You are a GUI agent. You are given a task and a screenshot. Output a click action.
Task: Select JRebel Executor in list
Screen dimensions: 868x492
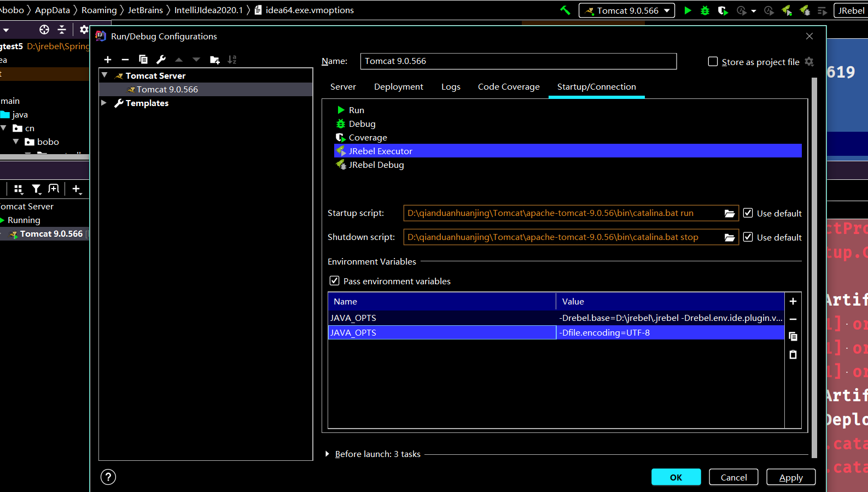tap(568, 151)
